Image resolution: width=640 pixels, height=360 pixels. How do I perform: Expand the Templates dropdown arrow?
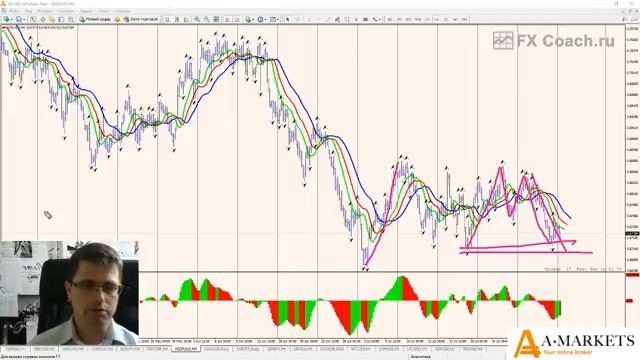click(x=278, y=19)
